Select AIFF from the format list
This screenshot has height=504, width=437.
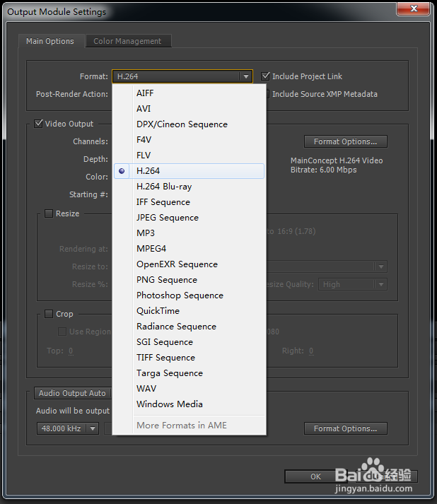point(189,93)
